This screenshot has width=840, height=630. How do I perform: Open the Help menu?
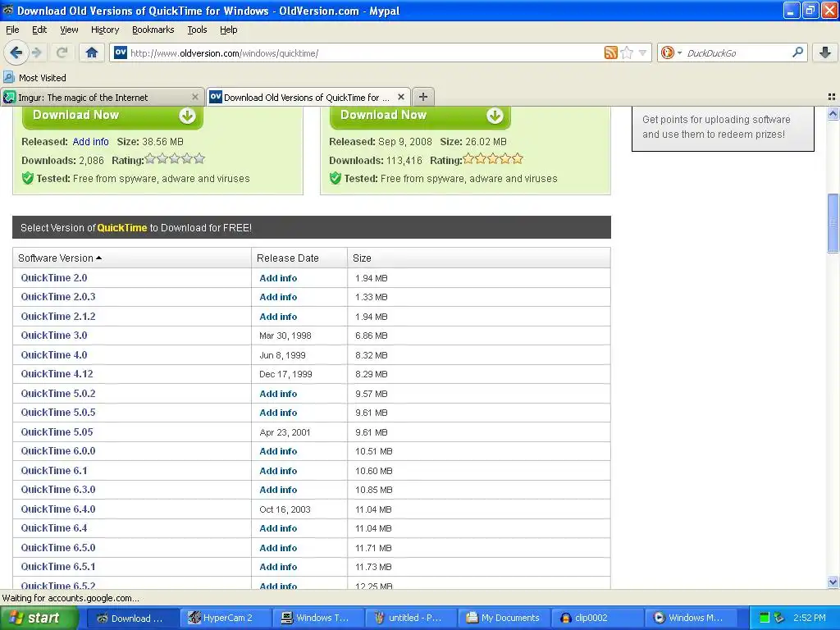click(x=228, y=30)
